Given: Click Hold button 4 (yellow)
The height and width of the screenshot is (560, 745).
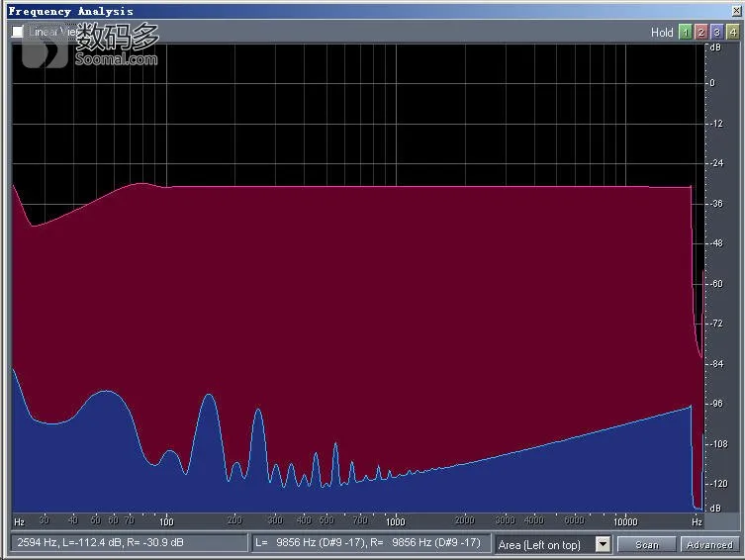Looking at the screenshot, I should [x=733, y=32].
